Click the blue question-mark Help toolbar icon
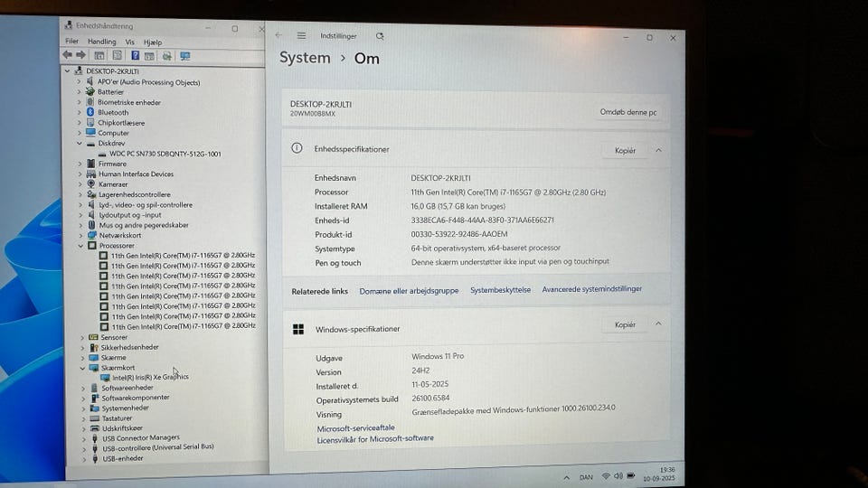Viewport: 868px width, 488px height. 135,55
